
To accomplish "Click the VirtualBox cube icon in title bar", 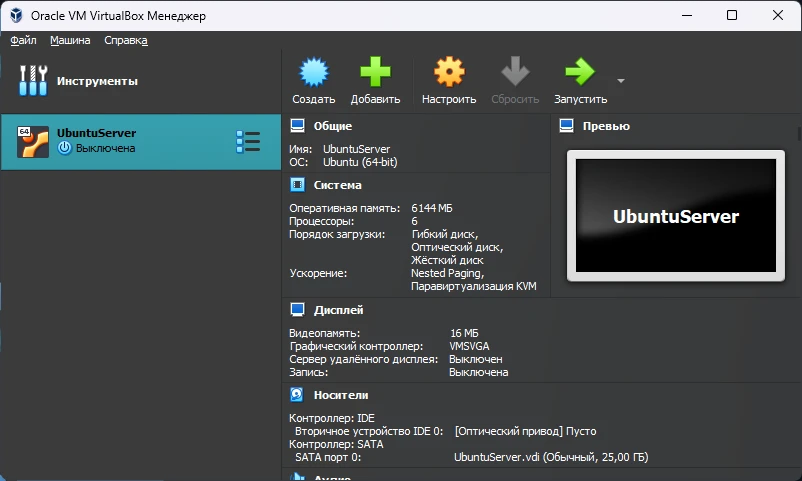I will pyautogui.click(x=16, y=15).
